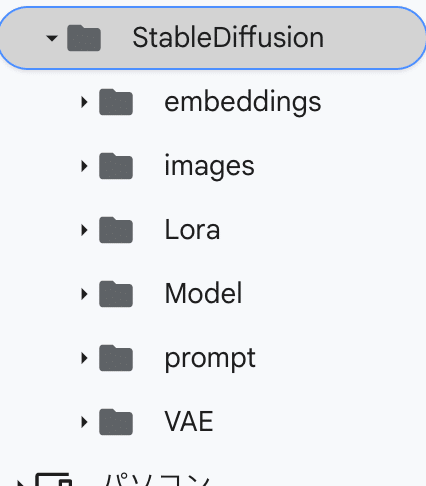Expand the prompt folder arrow

84,358
